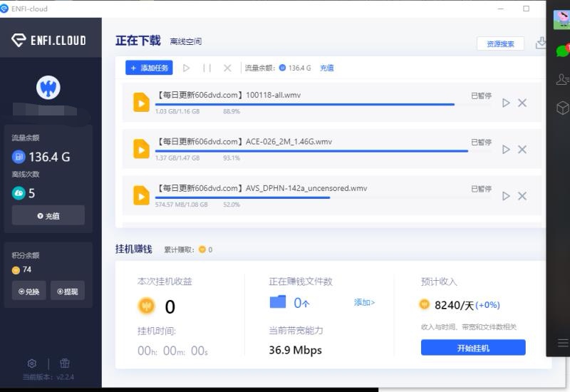
Task: Click the profile picture in right panel
Action: point(561,20)
